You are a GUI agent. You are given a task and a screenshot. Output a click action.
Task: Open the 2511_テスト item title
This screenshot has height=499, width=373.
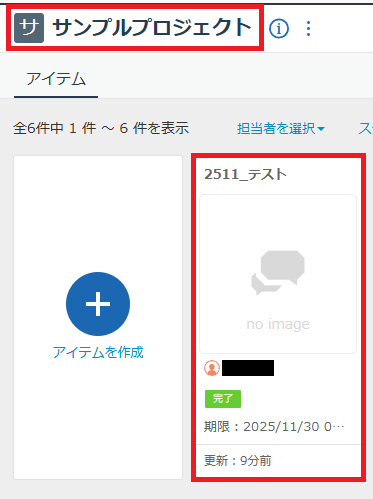[x=245, y=174]
